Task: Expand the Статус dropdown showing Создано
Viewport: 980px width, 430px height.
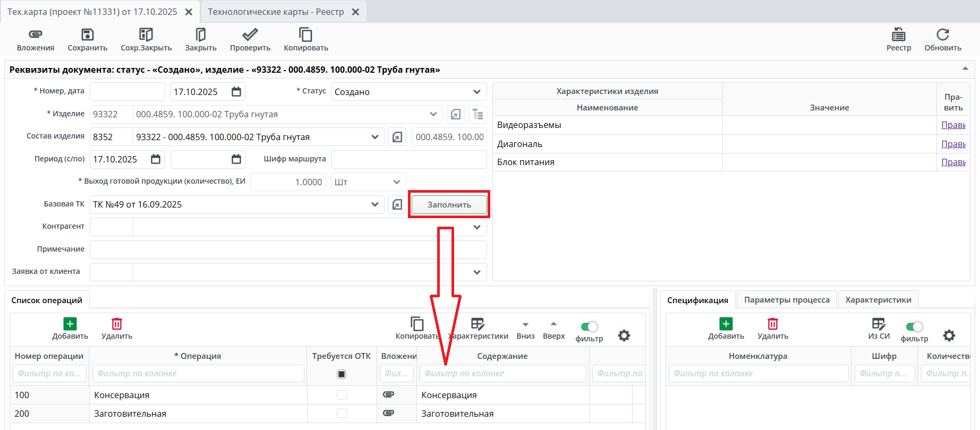Action: pos(476,92)
